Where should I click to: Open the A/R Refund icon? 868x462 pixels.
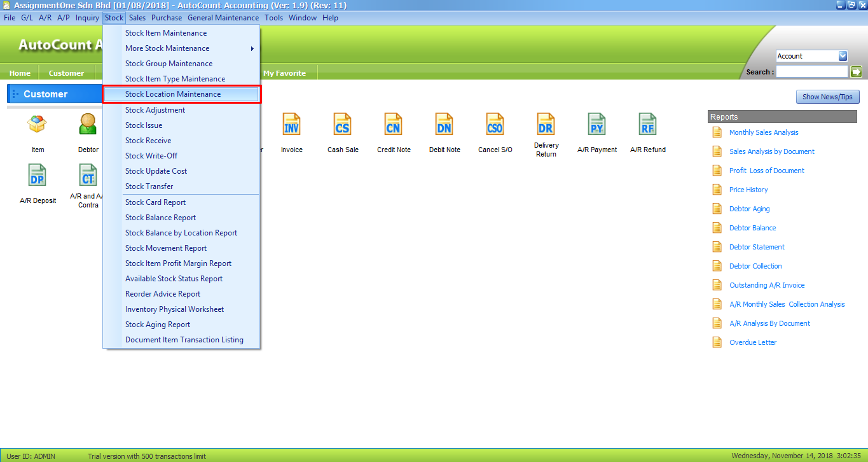coord(648,123)
